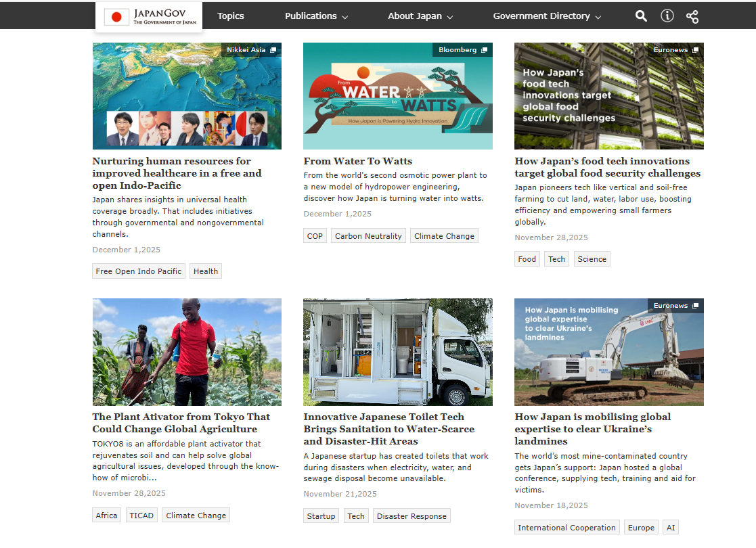Click Euronews external icon on food tech card
The width and height of the screenshot is (756, 548).
tap(695, 50)
